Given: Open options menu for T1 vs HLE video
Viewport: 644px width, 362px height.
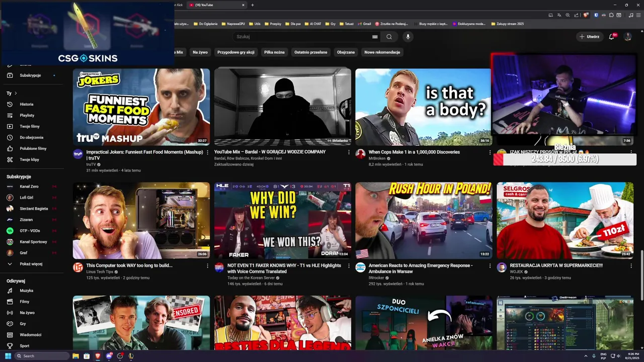Looking at the screenshot, I should point(349,266).
